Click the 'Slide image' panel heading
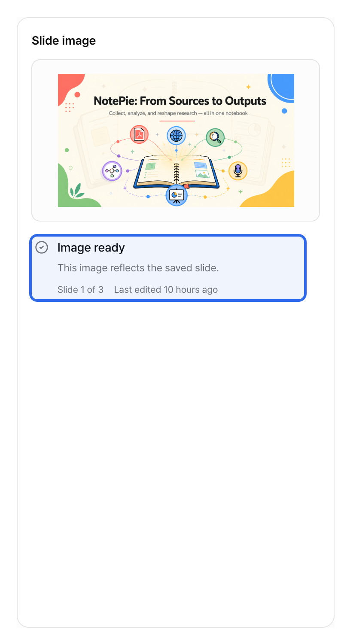Screen dimensions: 341x644 pyautogui.click(x=64, y=41)
